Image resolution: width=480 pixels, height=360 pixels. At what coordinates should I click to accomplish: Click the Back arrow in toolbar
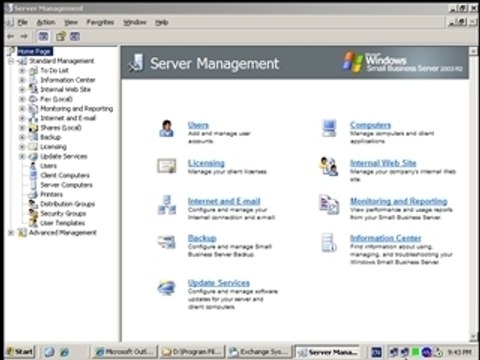[11, 36]
